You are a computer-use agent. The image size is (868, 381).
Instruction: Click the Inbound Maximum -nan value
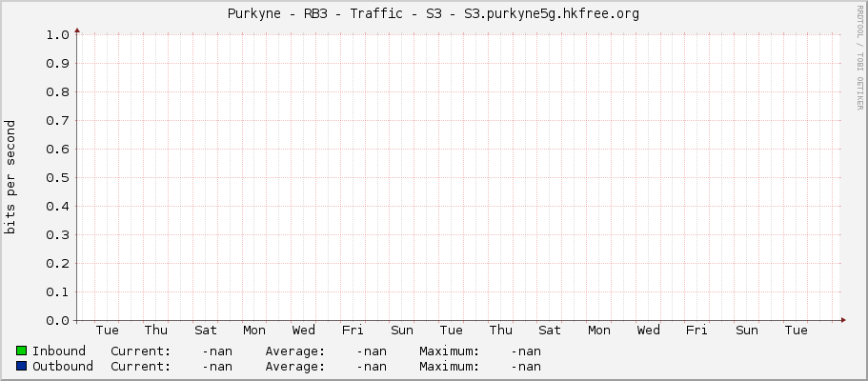pyautogui.click(x=526, y=351)
